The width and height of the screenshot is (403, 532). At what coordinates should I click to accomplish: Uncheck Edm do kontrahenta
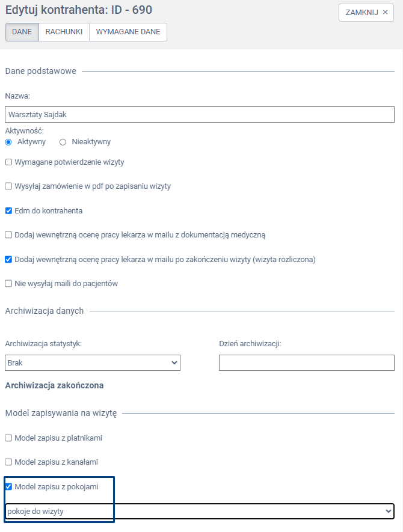click(x=8, y=211)
